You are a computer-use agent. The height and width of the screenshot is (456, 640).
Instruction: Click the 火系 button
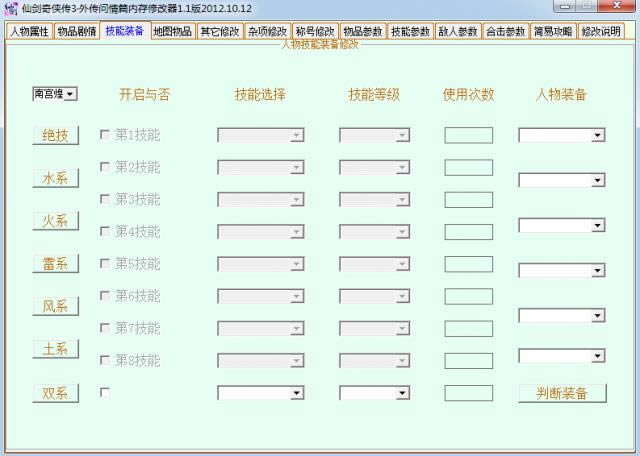(x=56, y=221)
